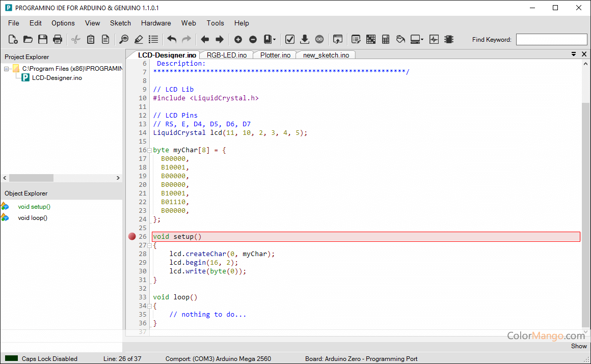Open the File menu

14,23
